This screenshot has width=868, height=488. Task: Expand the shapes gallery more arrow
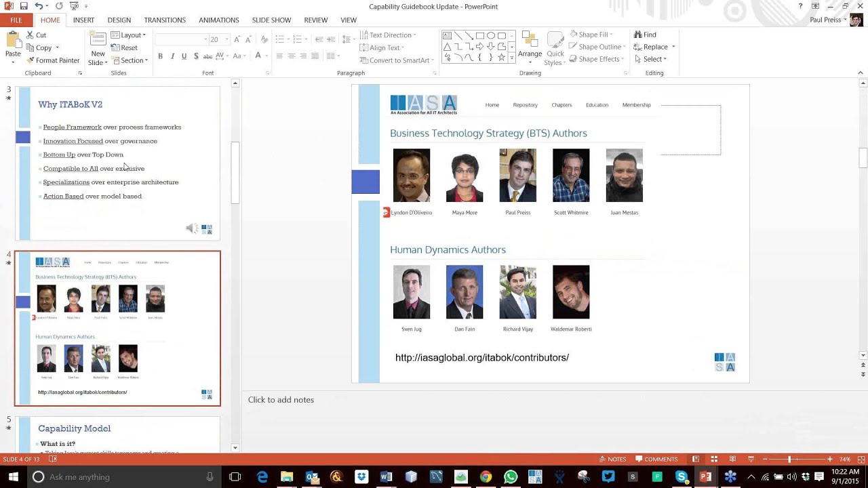[x=513, y=59]
